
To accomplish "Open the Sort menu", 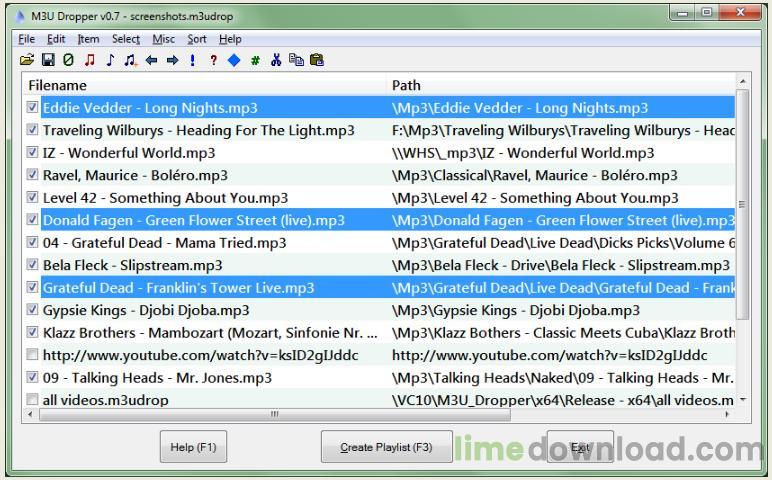I will click(197, 39).
